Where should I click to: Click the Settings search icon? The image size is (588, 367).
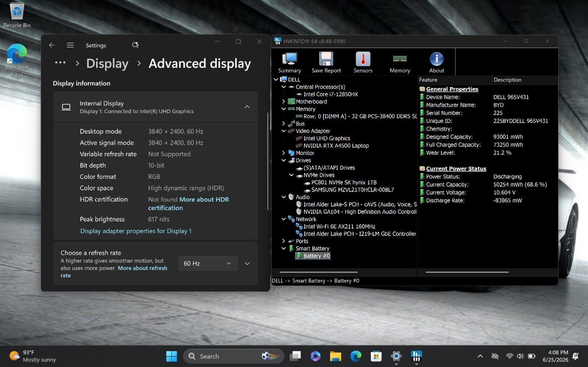(135, 45)
